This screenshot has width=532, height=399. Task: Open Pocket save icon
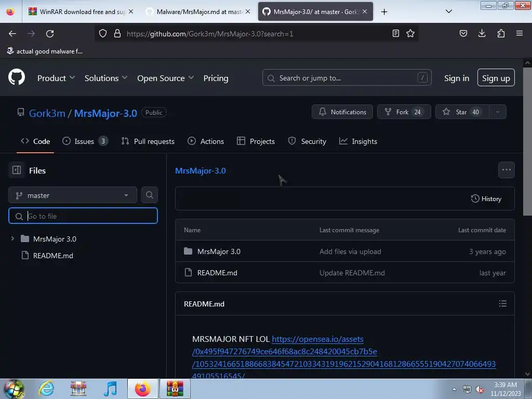tap(463, 33)
